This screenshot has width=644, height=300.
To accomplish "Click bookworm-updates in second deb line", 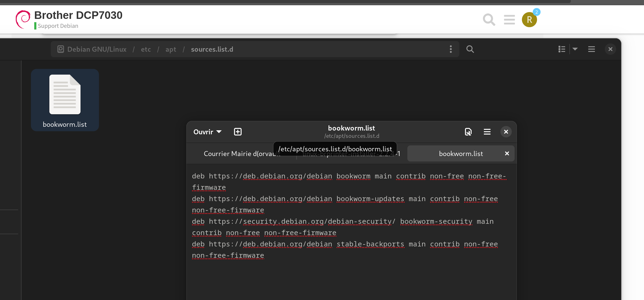I will pyautogui.click(x=370, y=199).
